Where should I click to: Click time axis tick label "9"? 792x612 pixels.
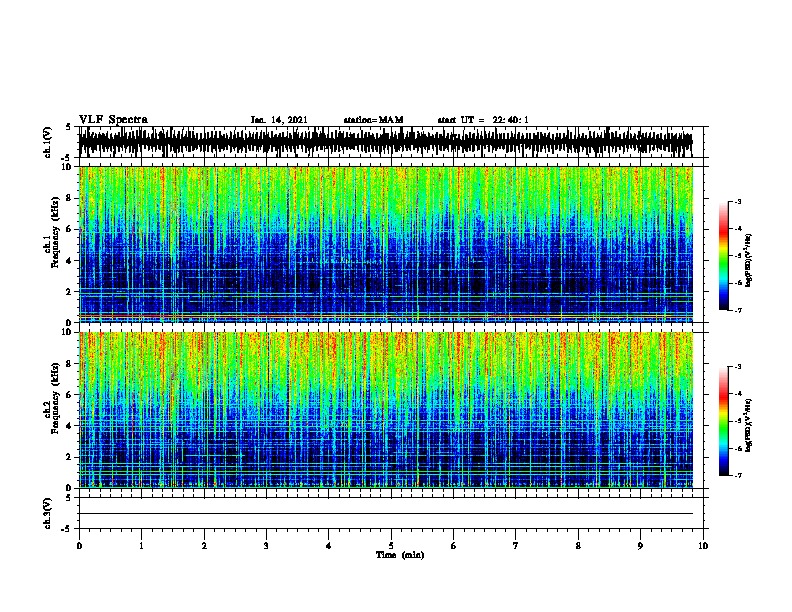640,545
